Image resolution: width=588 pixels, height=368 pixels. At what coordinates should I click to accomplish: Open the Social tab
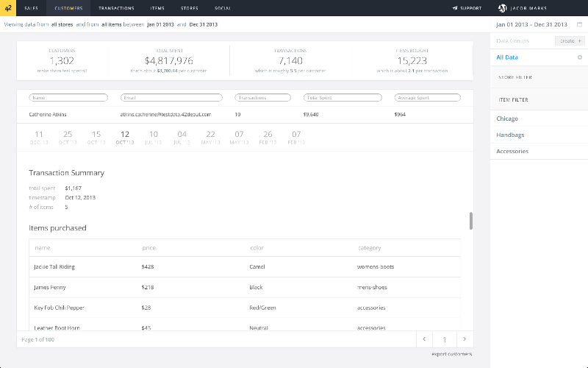(x=223, y=8)
